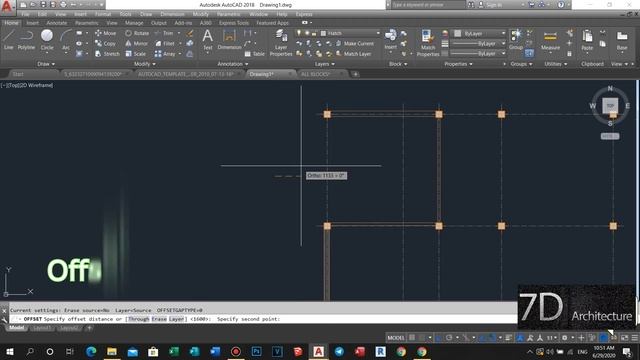Open the lineweight ByLayer dropdown
The height and width of the screenshot is (360, 640).
478,43
